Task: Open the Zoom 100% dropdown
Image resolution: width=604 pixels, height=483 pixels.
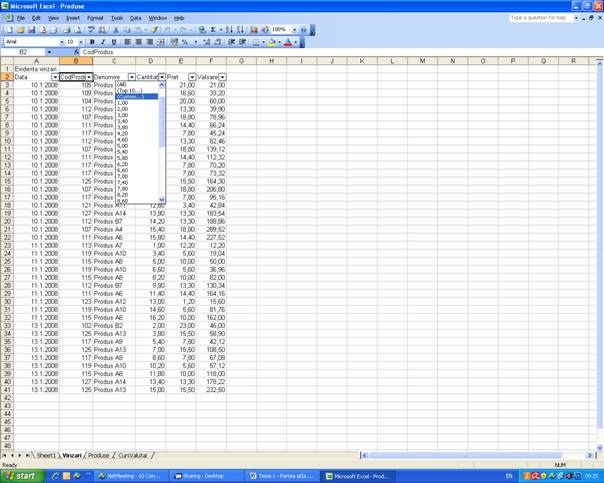Action: (294, 30)
